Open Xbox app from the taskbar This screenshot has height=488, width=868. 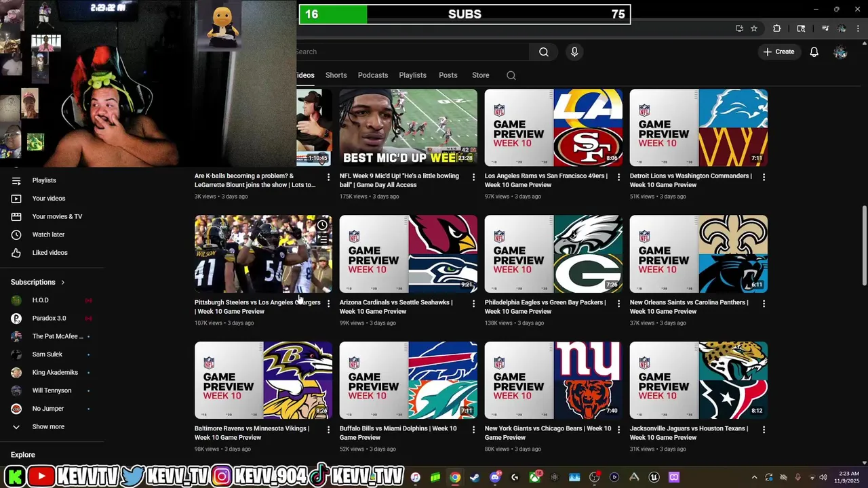535,477
